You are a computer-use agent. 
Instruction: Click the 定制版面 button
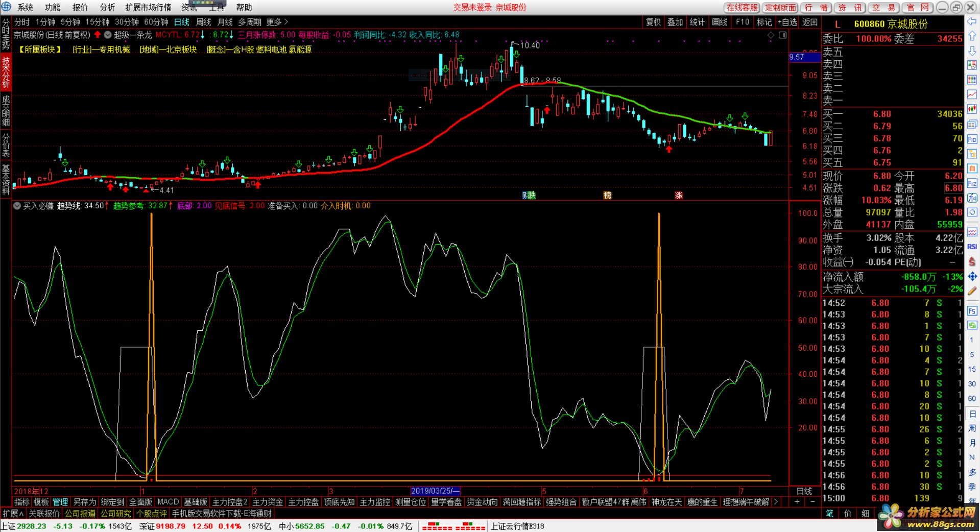pyautogui.click(x=780, y=7)
